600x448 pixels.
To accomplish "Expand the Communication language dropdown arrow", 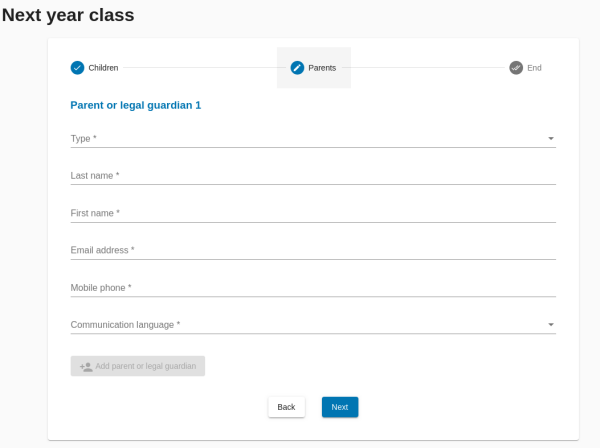I will point(551,325).
